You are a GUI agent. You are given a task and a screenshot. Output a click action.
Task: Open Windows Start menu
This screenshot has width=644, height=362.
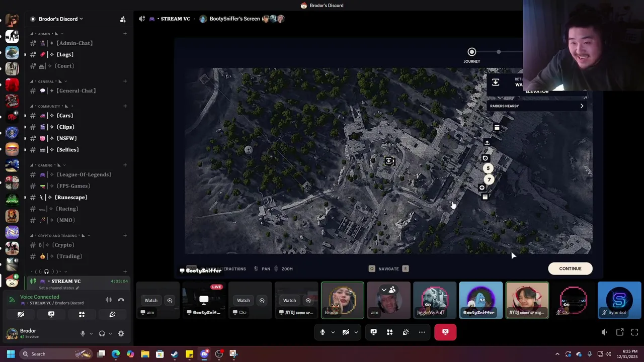coord(11,354)
